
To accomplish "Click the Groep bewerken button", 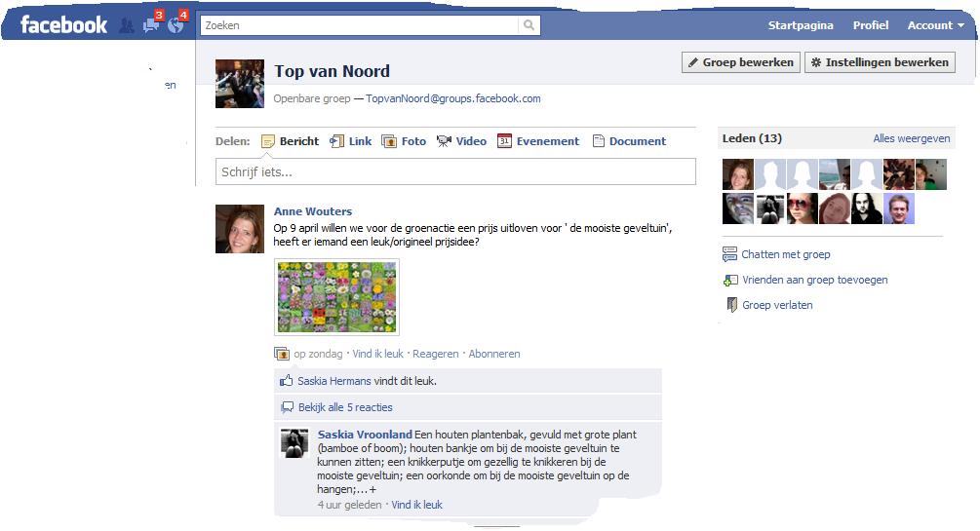I will [741, 62].
